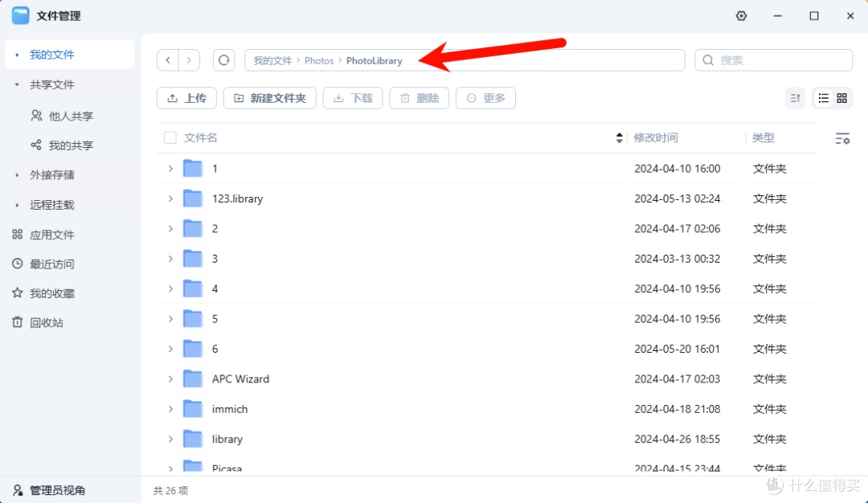Image resolution: width=868 pixels, height=503 pixels.
Task: Switch to 管理员视角
Action: click(49, 490)
